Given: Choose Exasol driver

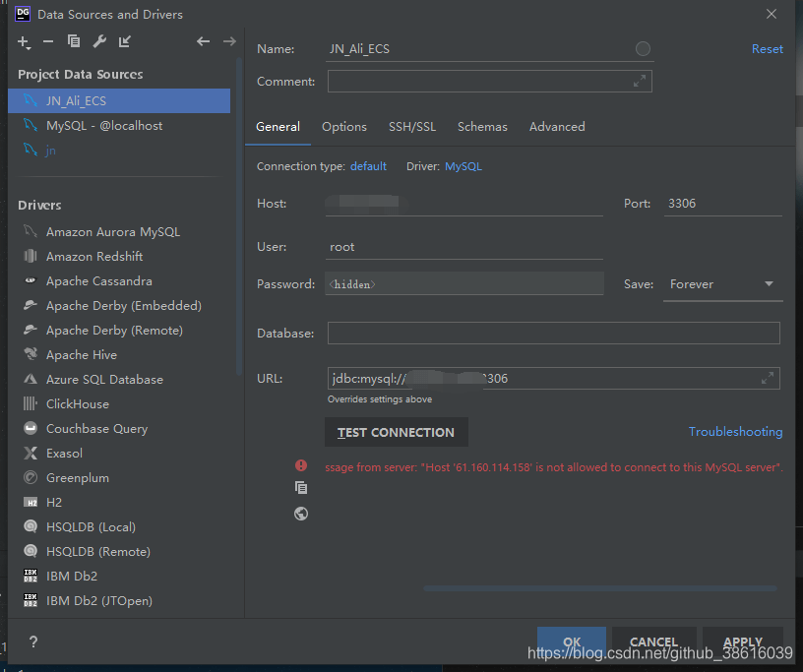Looking at the screenshot, I should pos(119,454).
